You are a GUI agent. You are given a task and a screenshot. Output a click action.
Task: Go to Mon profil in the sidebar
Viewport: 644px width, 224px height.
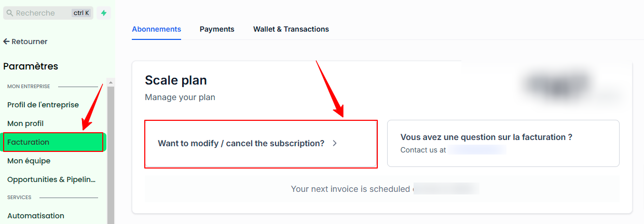[x=25, y=123]
